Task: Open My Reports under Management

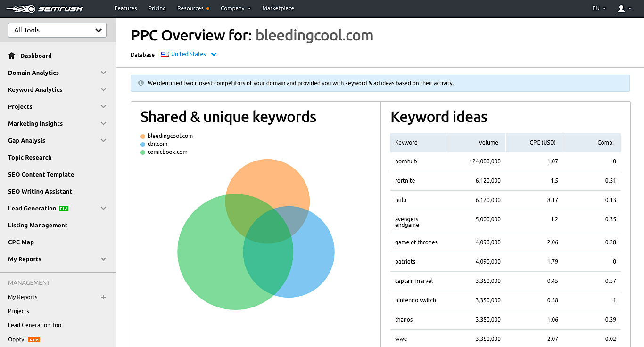Action: [23, 297]
